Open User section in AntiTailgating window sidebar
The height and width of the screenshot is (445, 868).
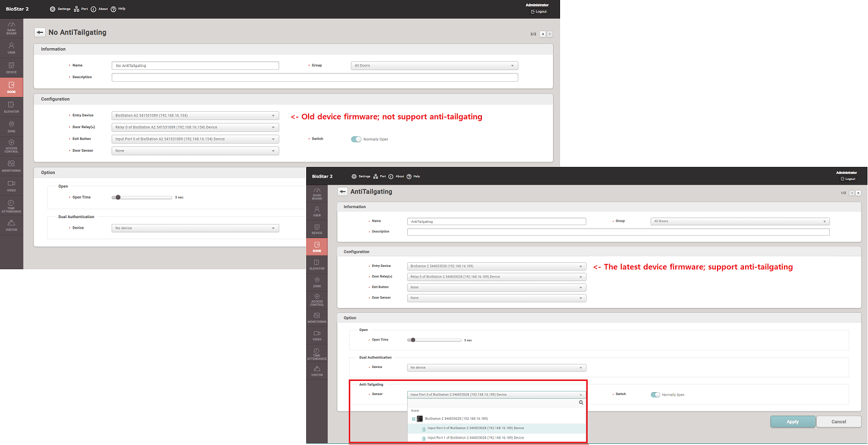pyautogui.click(x=317, y=211)
